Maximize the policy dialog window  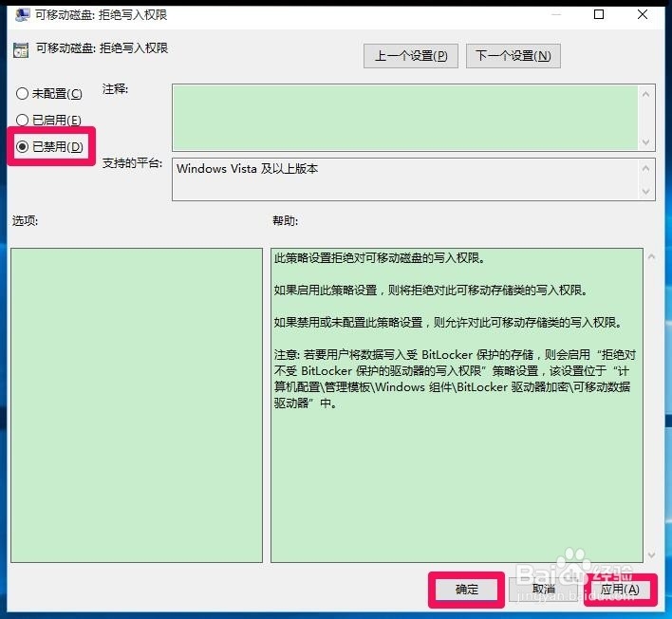[x=599, y=14]
